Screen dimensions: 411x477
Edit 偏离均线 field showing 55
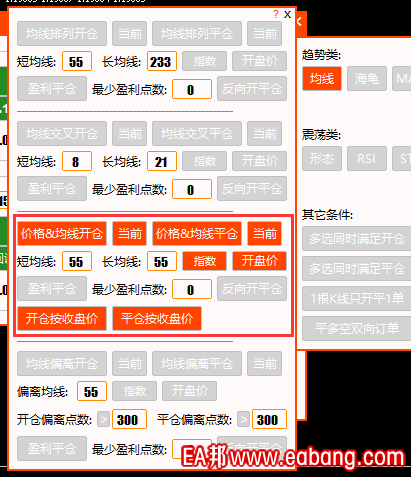point(92,391)
